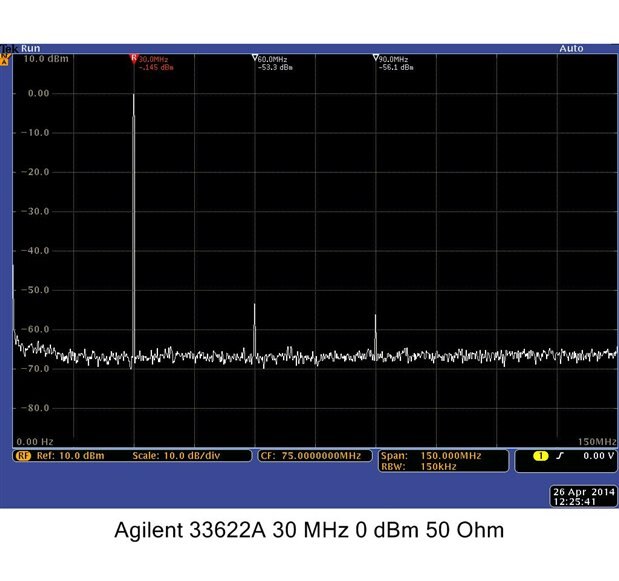This screenshot has width=619, height=581.
Task: Click the 90.0MHz peak marker triangle
Action: (x=375, y=58)
